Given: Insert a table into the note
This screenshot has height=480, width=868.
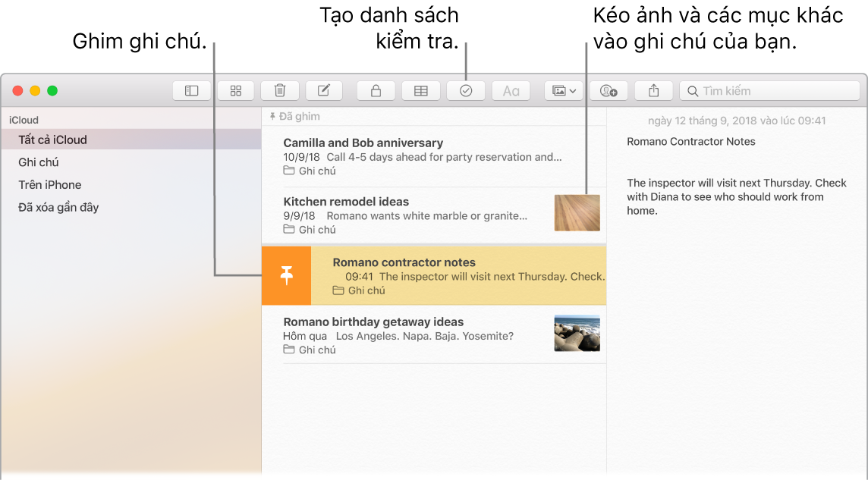Looking at the screenshot, I should (420, 91).
